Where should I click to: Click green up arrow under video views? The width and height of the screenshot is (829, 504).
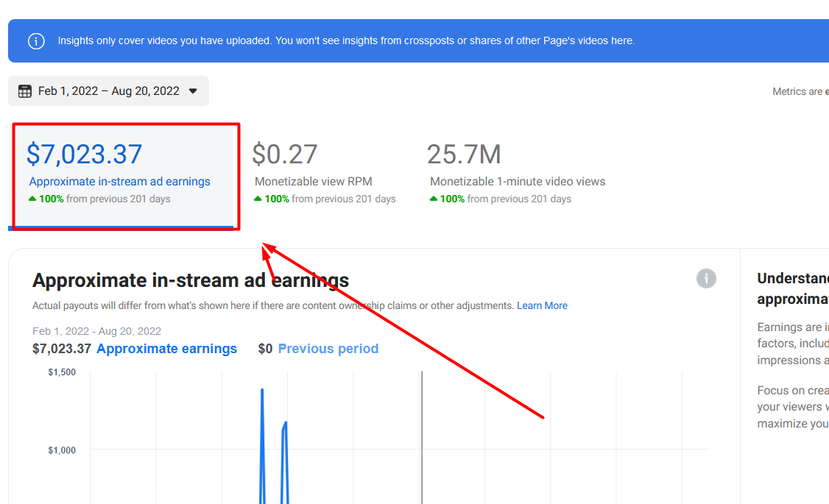click(x=434, y=199)
